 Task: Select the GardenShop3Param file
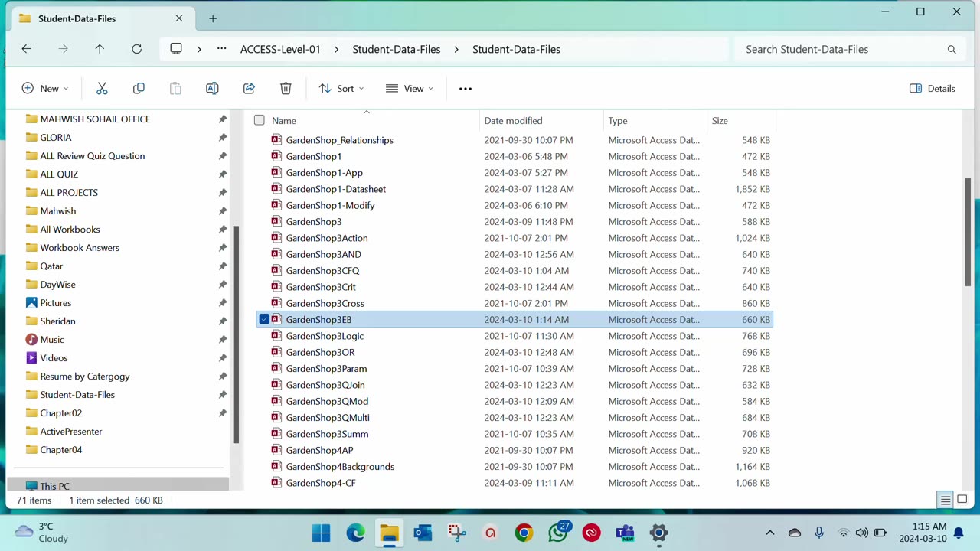326,369
